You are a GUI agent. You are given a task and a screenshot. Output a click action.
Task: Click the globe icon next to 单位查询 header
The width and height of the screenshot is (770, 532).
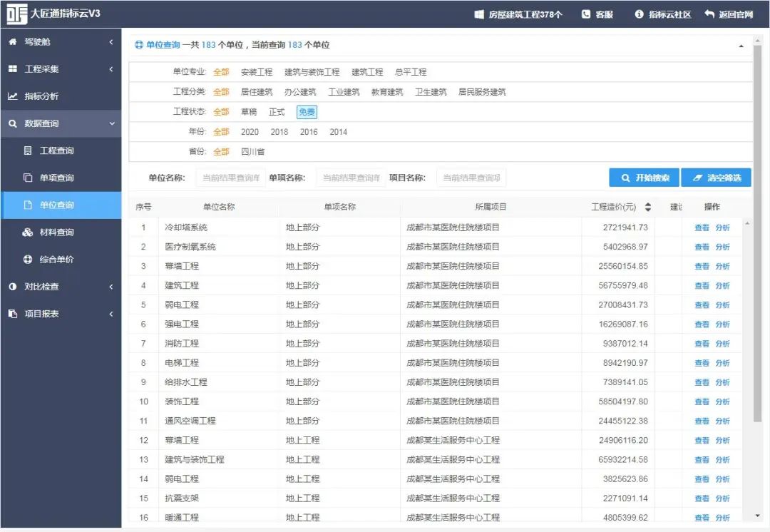pyautogui.click(x=139, y=45)
